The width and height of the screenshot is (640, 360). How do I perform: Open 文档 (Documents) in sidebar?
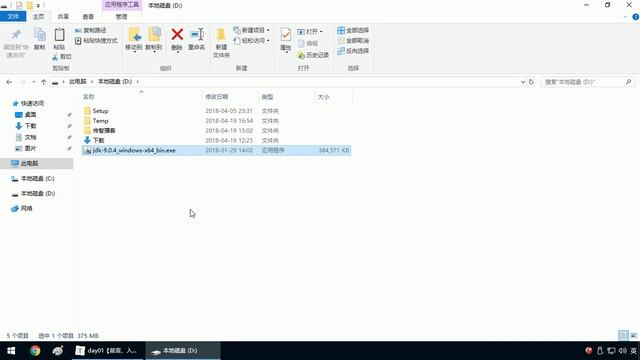tap(30, 137)
